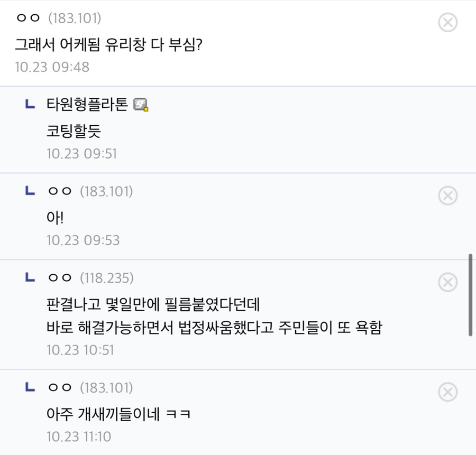Click the reply arrow icon on the bottom 183.101 comment

coord(30,387)
